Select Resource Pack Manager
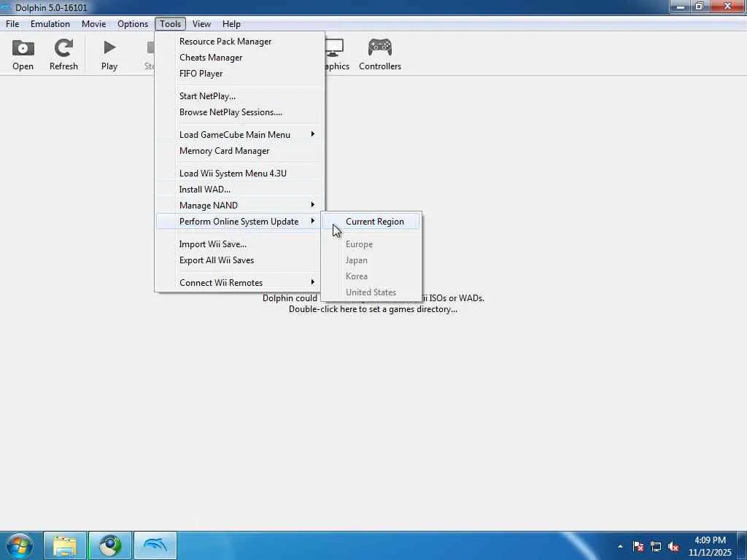 coord(239,42)
